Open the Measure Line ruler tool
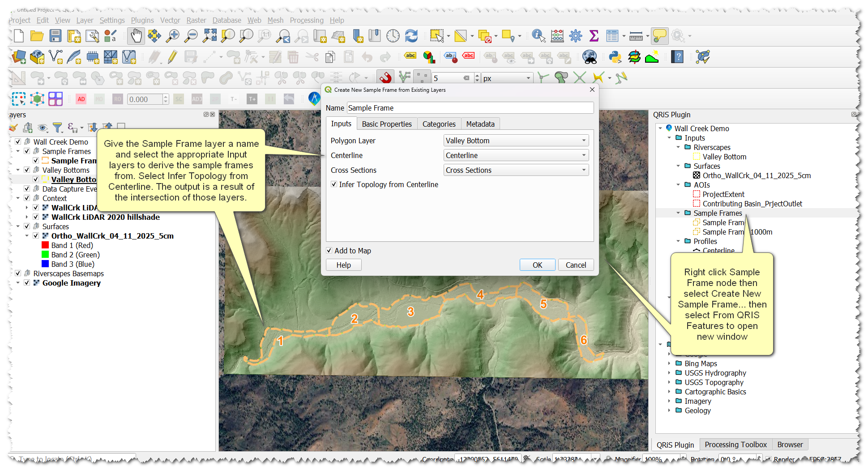This screenshot has width=868, height=470. pyautogui.click(x=636, y=36)
